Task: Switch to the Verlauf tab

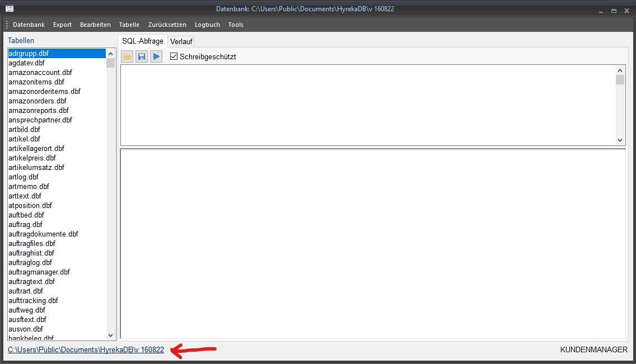Action: pyautogui.click(x=181, y=42)
